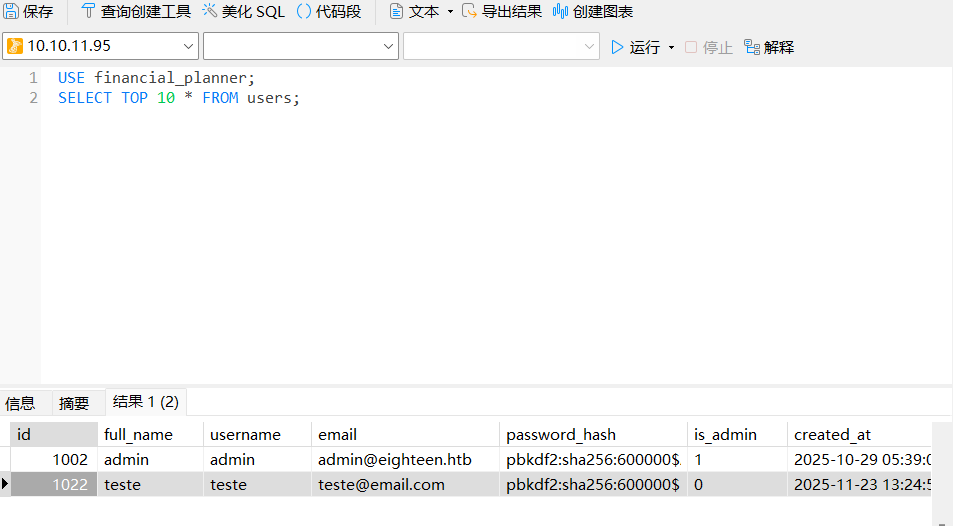Open the Query Builder tool (查询创建工具)
The width and height of the screenshot is (953, 526).
pyautogui.click(x=88, y=12)
